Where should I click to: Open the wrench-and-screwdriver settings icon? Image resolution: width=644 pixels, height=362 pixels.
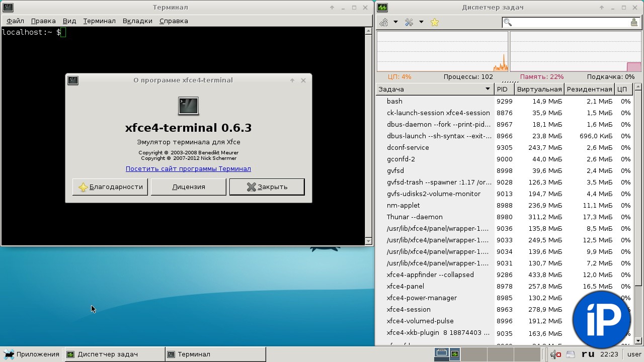(x=409, y=22)
